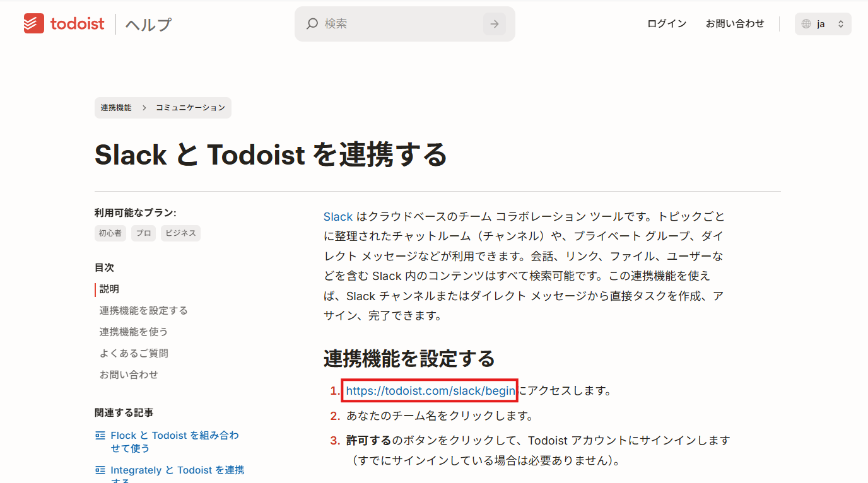
Task: Click the page title Slack と Todoist を連携する
Action: 271,154
